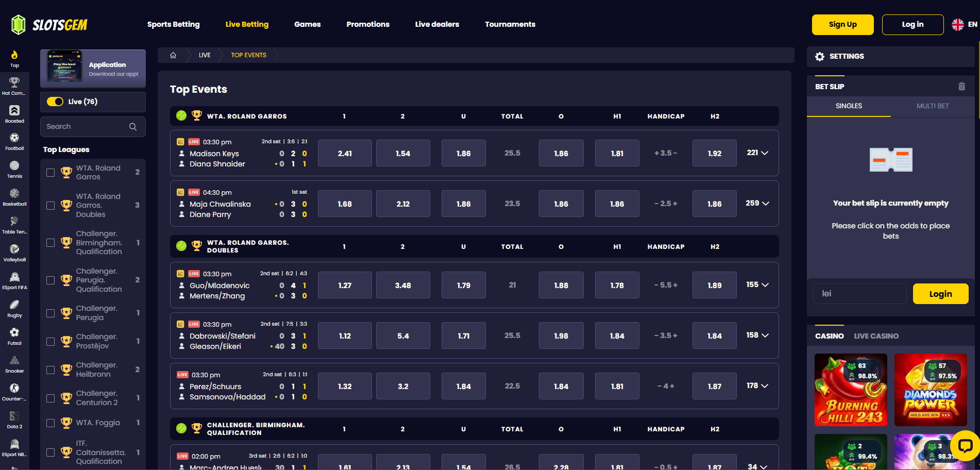Viewport: 980px width, 470px height.
Task: Select the Counter-Strike sidebar icon
Action: 14,388
